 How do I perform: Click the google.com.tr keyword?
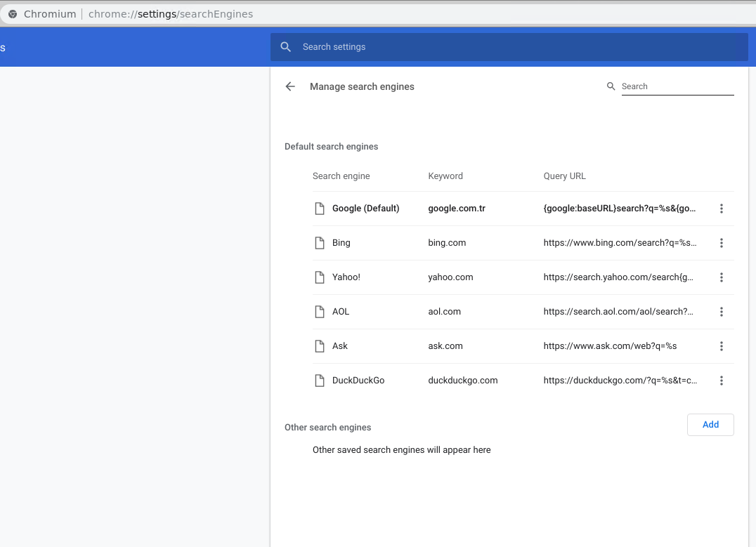pyautogui.click(x=457, y=209)
